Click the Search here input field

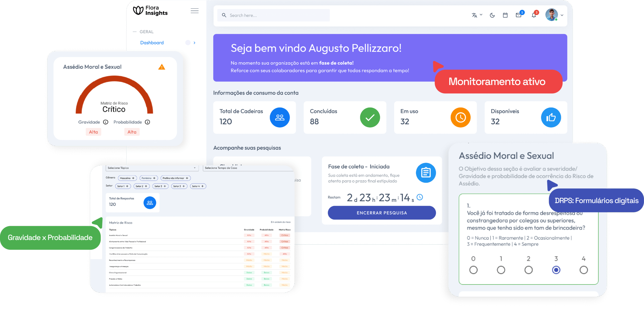pyautogui.click(x=273, y=15)
